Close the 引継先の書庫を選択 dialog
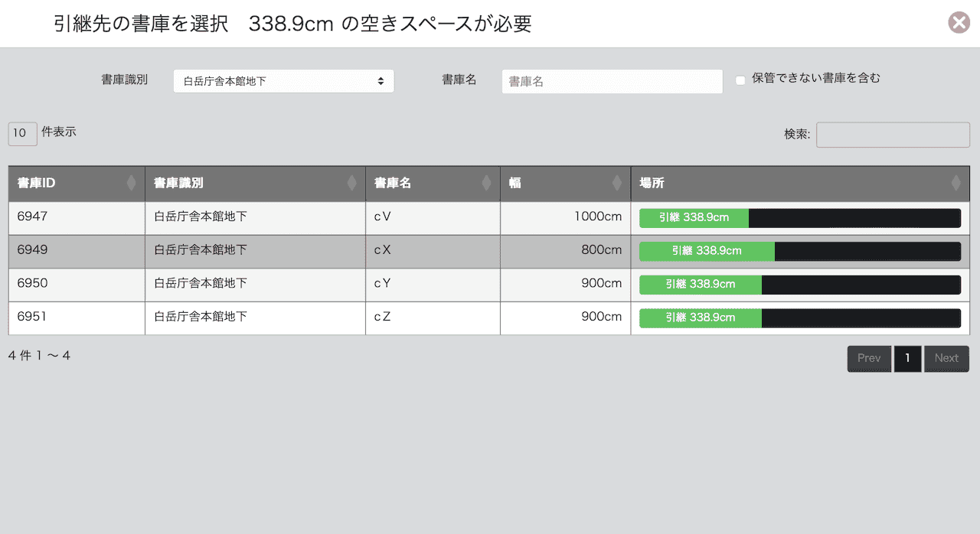The height and width of the screenshot is (534, 980). click(959, 23)
